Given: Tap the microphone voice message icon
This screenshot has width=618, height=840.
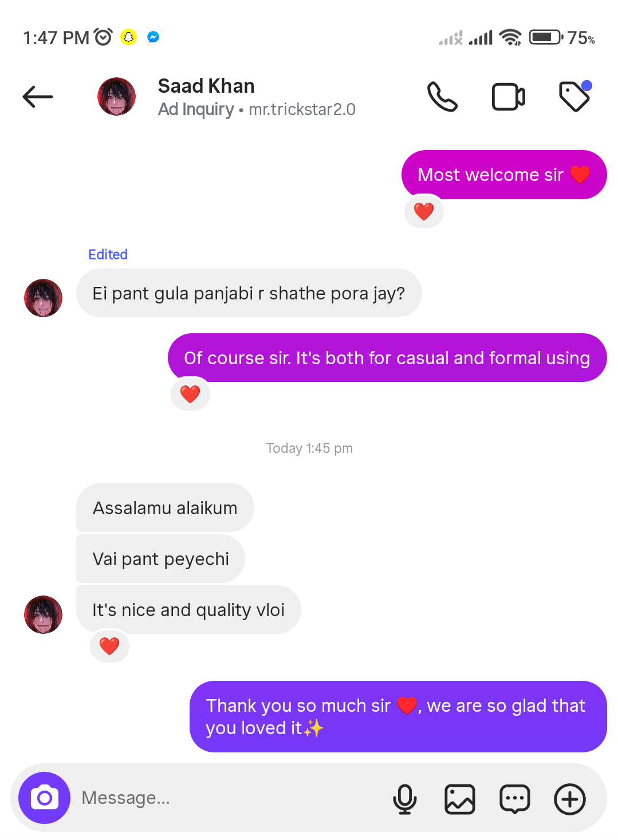Looking at the screenshot, I should [404, 799].
